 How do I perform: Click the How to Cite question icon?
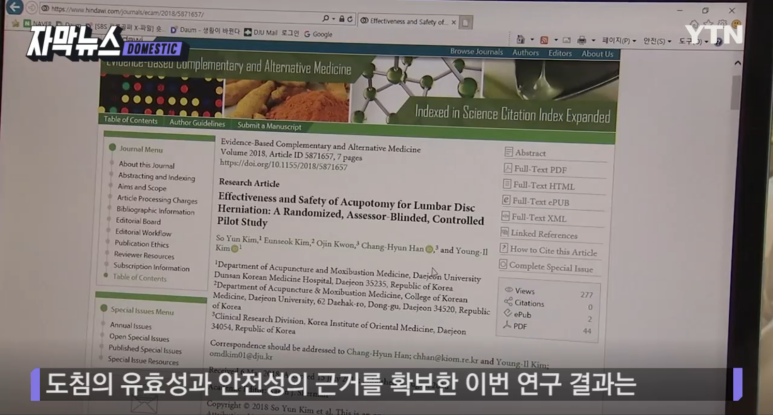pyautogui.click(x=503, y=250)
